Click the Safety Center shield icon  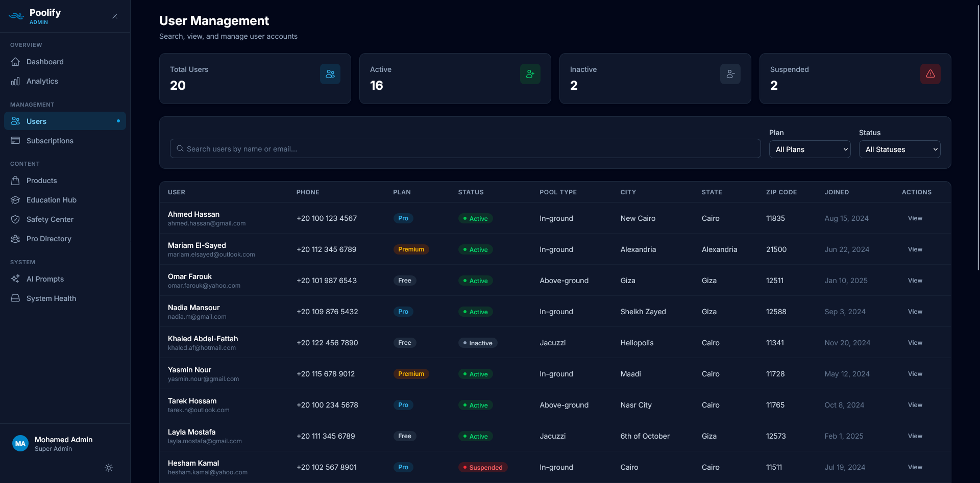coord(15,219)
